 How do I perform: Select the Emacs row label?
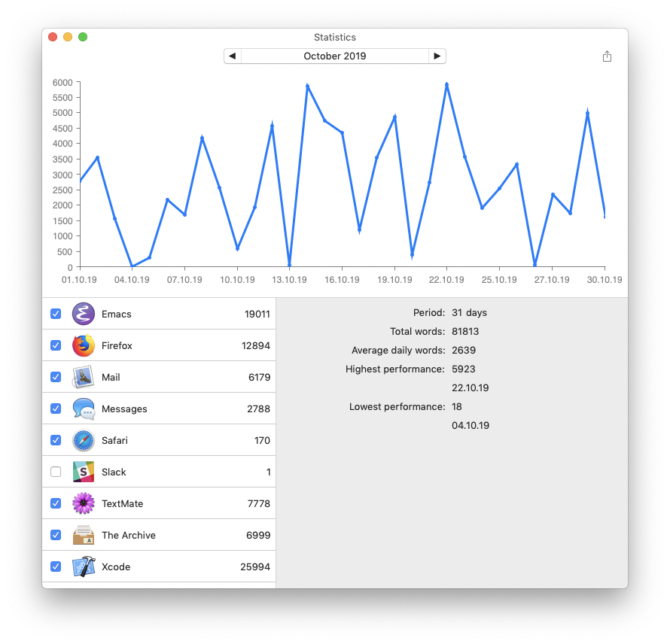pos(116,314)
